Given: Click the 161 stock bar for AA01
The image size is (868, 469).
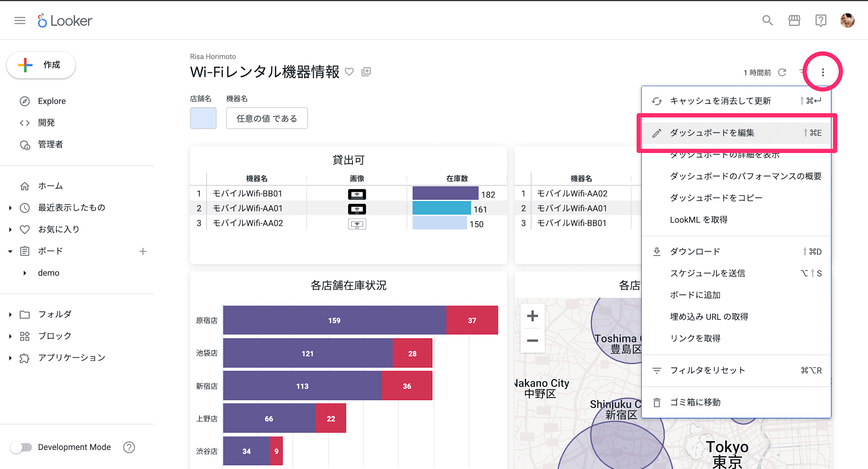Looking at the screenshot, I should point(441,208).
